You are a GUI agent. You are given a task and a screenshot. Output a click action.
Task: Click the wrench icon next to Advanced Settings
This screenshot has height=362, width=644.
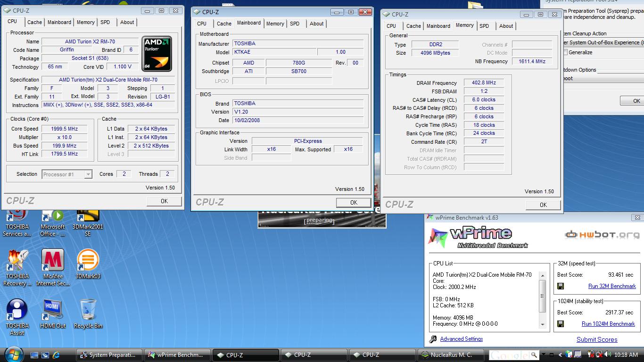[x=433, y=339]
